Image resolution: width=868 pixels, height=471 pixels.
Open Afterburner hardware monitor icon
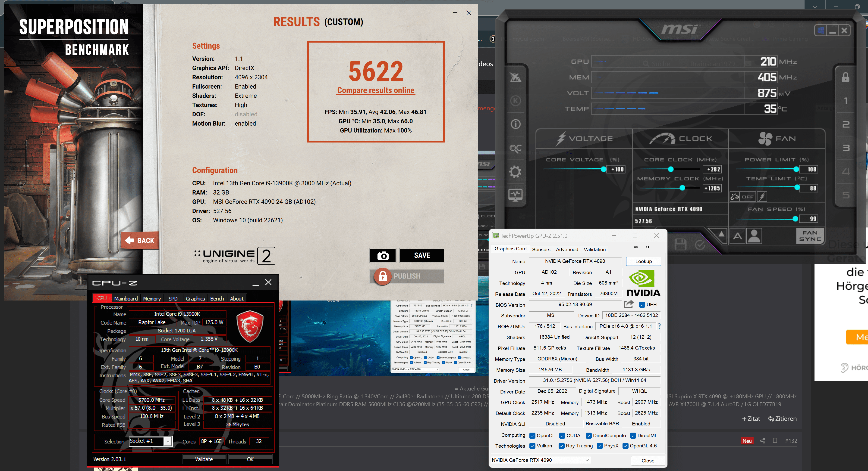click(515, 195)
